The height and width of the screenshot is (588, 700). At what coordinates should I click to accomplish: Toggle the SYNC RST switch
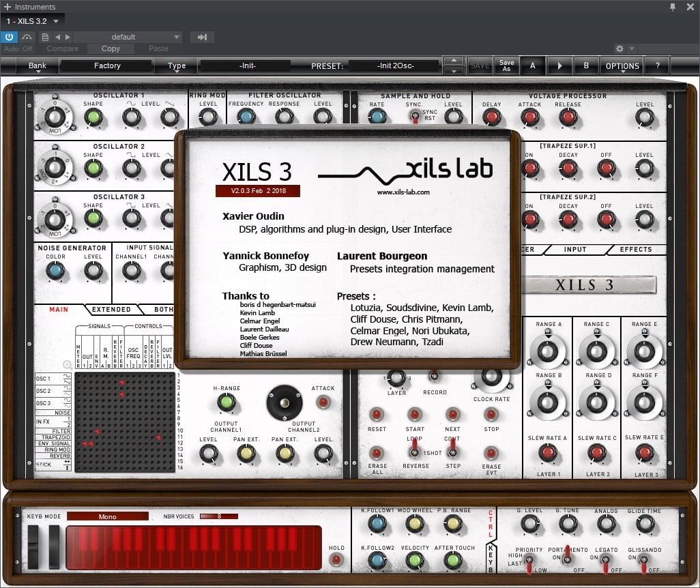(415, 117)
